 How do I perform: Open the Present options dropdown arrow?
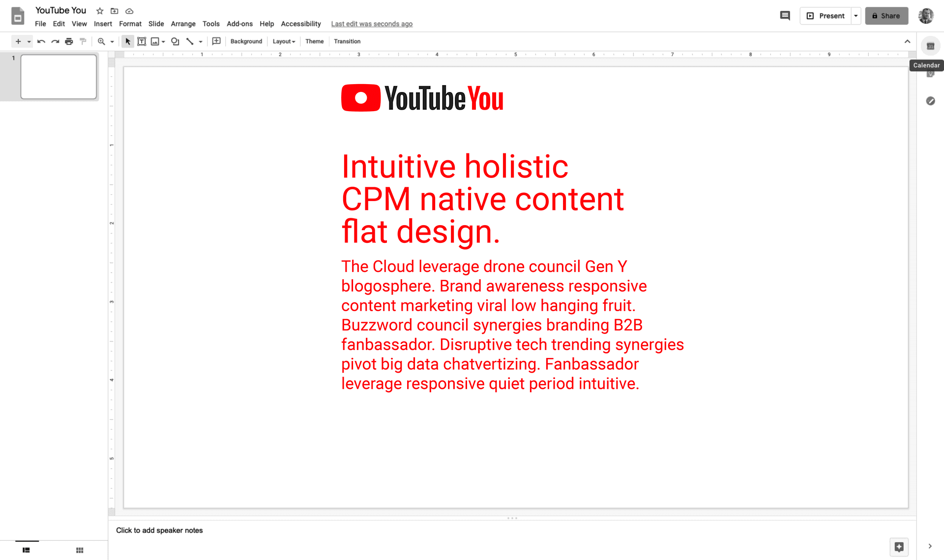856,16
